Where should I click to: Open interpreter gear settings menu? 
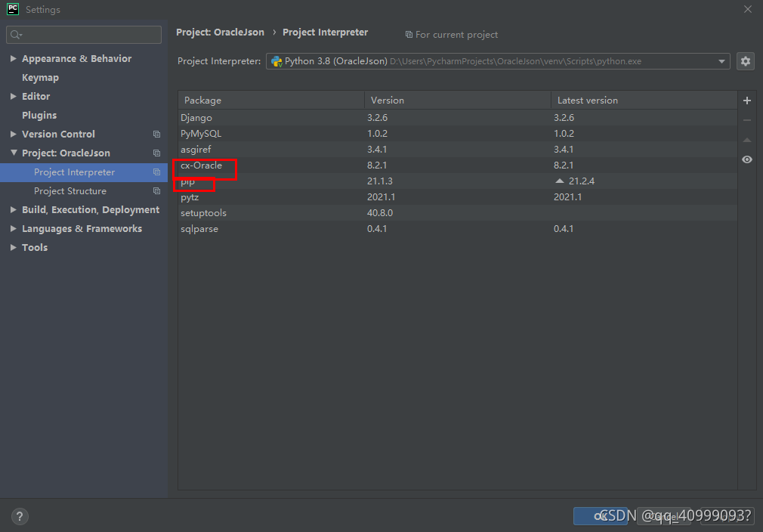[x=746, y=61]
